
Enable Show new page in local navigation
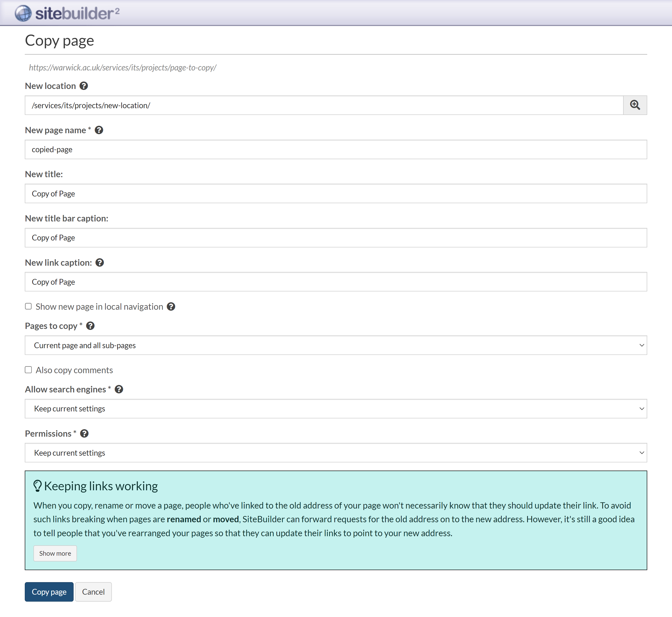tap(28, 307)
